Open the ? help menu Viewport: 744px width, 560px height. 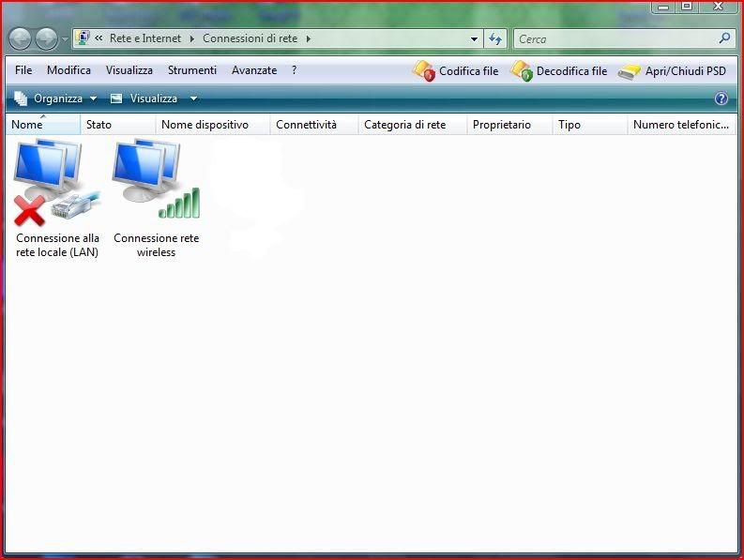click(x=295, y=70)
